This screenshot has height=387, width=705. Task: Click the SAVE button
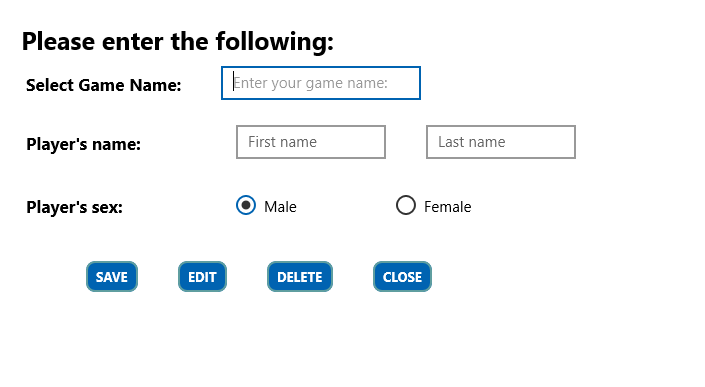pos(112,276)
